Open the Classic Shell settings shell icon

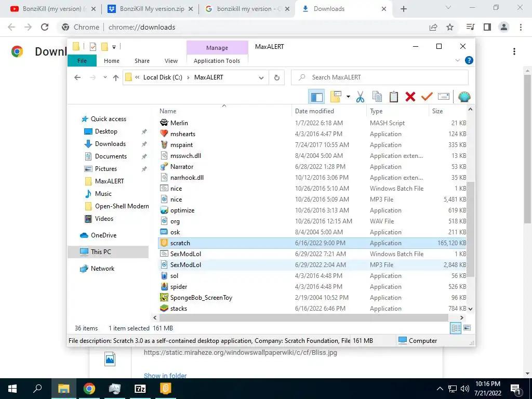464,97
